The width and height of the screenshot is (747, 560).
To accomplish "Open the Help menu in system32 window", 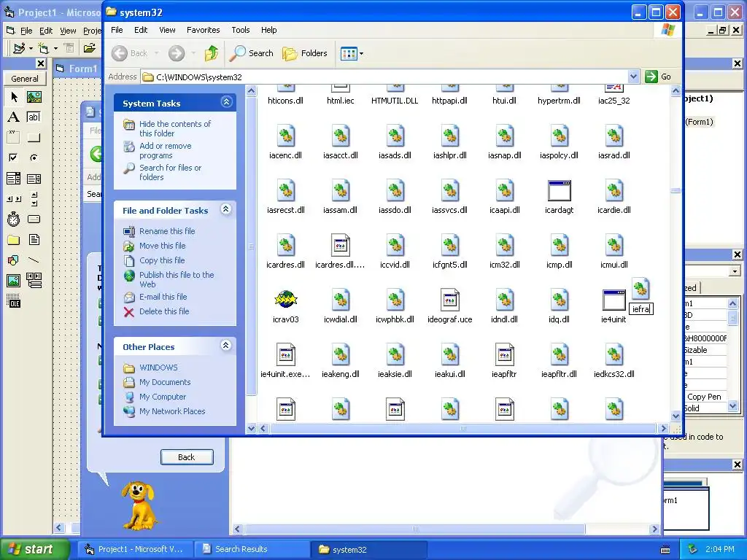I will [268, 30].
